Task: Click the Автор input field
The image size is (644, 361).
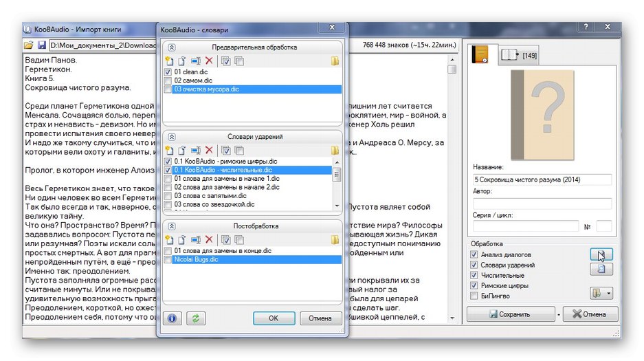Action: [x=542, y=204]
